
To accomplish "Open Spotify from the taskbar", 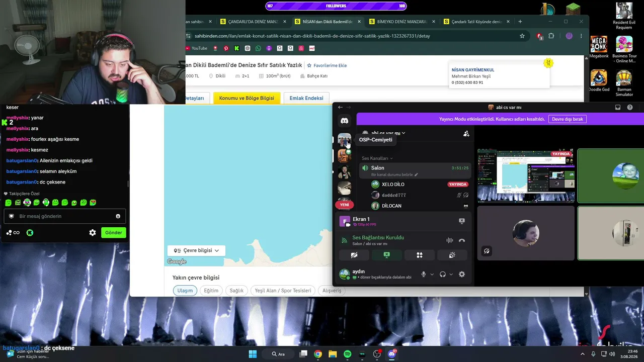I will click(347, 354).
